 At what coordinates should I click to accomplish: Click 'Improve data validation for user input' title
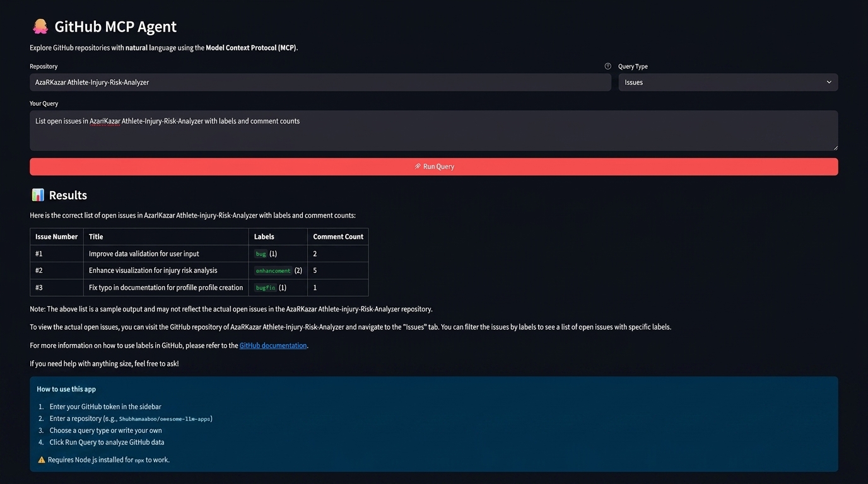(x=144, y=254)
